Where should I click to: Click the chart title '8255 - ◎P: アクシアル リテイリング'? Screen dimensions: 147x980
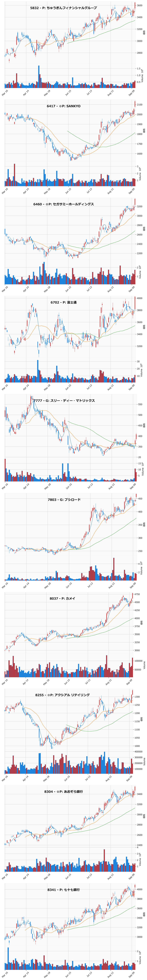click(62, 695)
